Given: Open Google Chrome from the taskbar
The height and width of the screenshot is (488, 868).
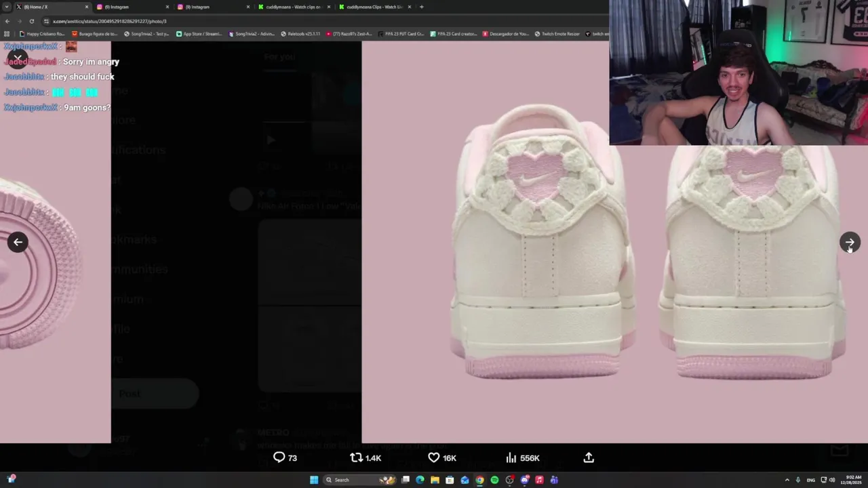Looking at the screenshot, I should (x=479, y=480).
